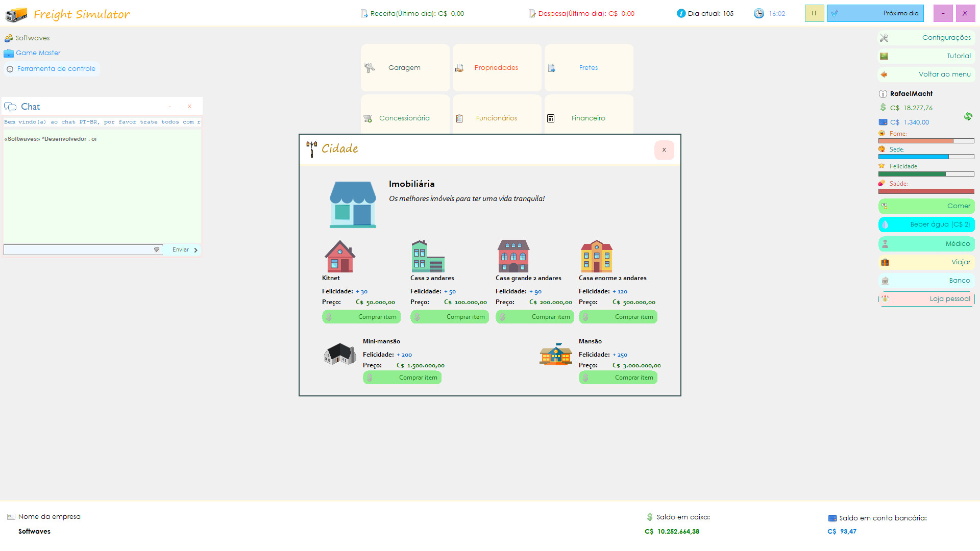Image resolution: width=980 pixels, height=551 pixels.
Task: Open the Garagem menu tile
Action: pos(405,68)
